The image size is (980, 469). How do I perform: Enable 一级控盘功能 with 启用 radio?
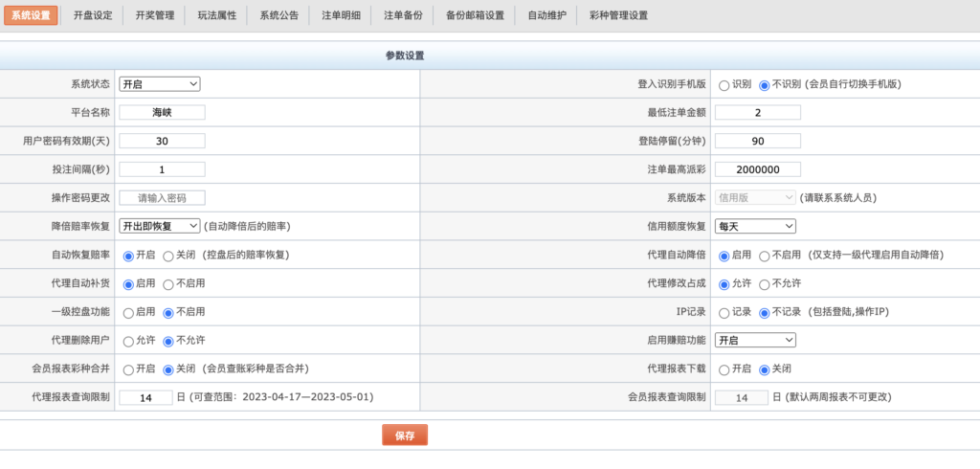(128, 312)
